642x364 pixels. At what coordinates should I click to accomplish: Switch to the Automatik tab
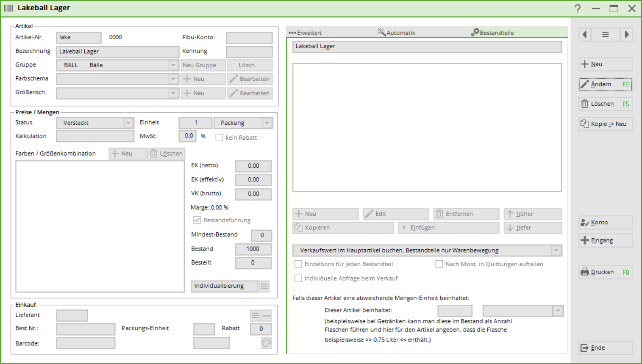pos(397,33)
